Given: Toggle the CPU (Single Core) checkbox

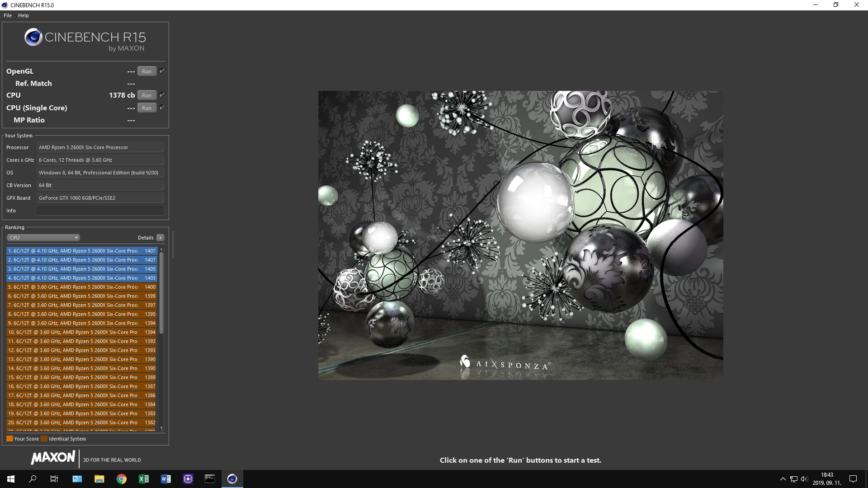Looking at the screenshot, I should click(x=162, y=108).
